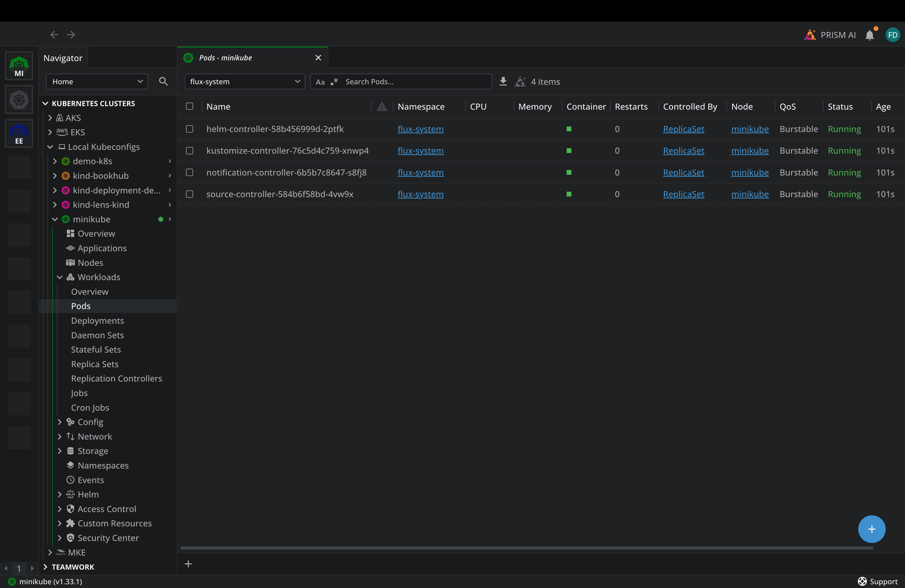Open the catalog gear icon in the hotbar

19,100
